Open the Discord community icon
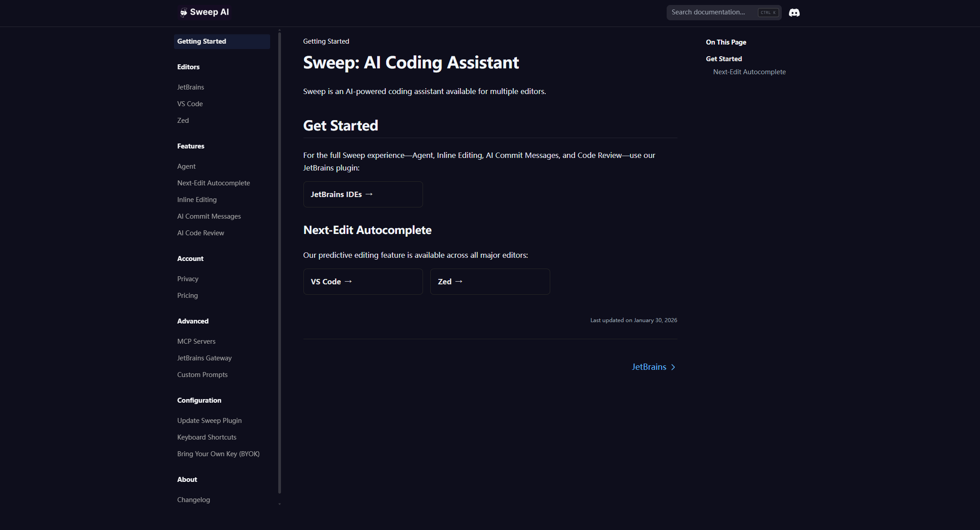Viewport: 980px width, 530px height. click(794, 13)
